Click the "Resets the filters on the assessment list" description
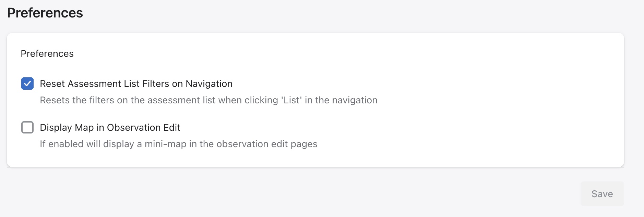The width and height of the screenshot is (644, 217). [x=208, y=100]
